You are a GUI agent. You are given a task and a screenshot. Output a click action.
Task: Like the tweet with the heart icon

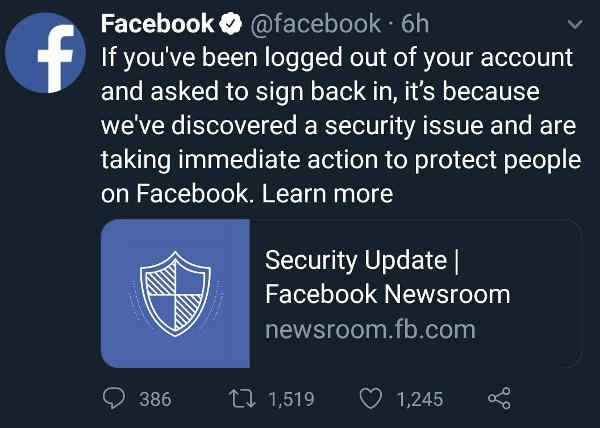coord(371,399)
